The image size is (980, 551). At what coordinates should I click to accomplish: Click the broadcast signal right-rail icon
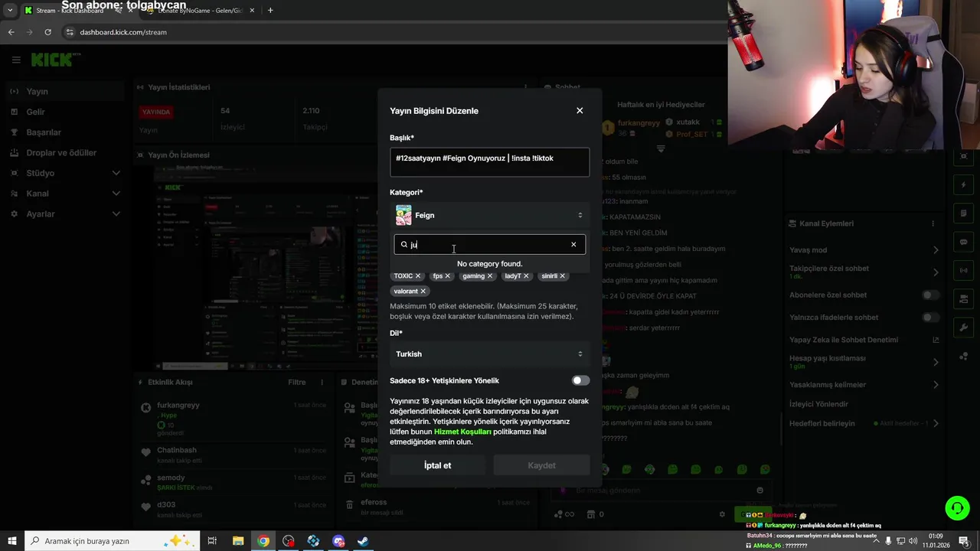[964, 270]
